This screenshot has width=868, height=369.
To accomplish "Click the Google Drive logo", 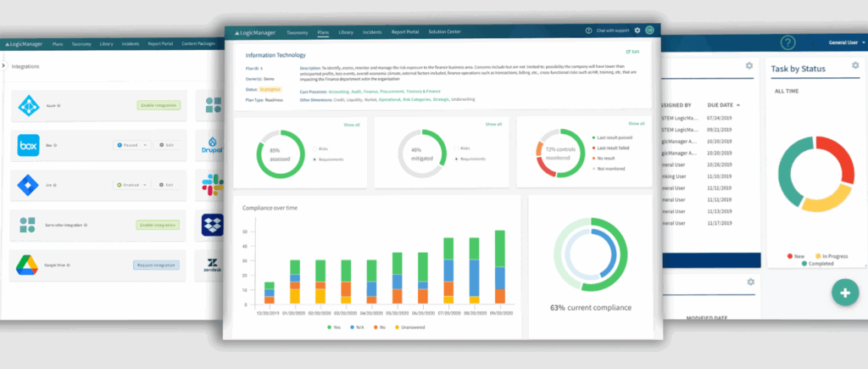I will [x=26, y=266].
